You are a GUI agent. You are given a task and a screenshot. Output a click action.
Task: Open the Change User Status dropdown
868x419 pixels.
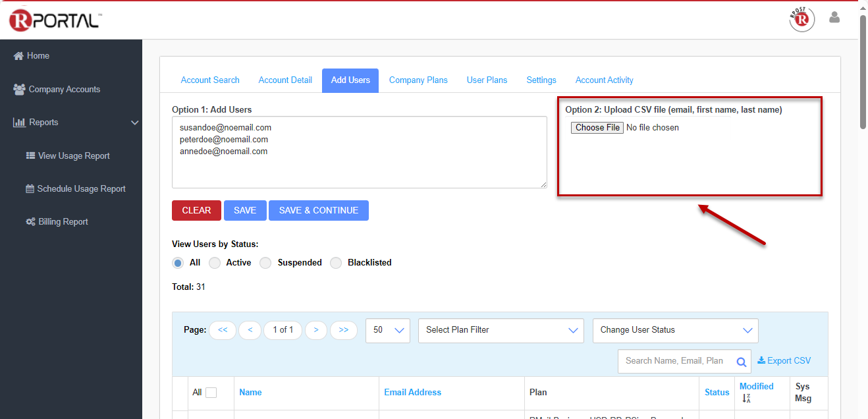coord(675,330)
